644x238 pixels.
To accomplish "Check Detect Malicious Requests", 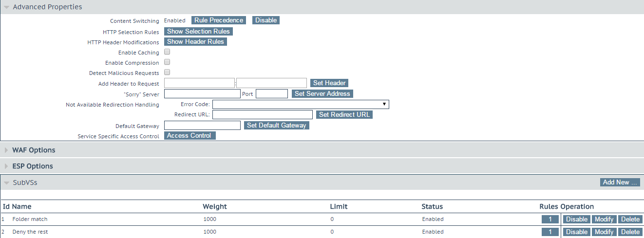I will (x=167, y=72).
